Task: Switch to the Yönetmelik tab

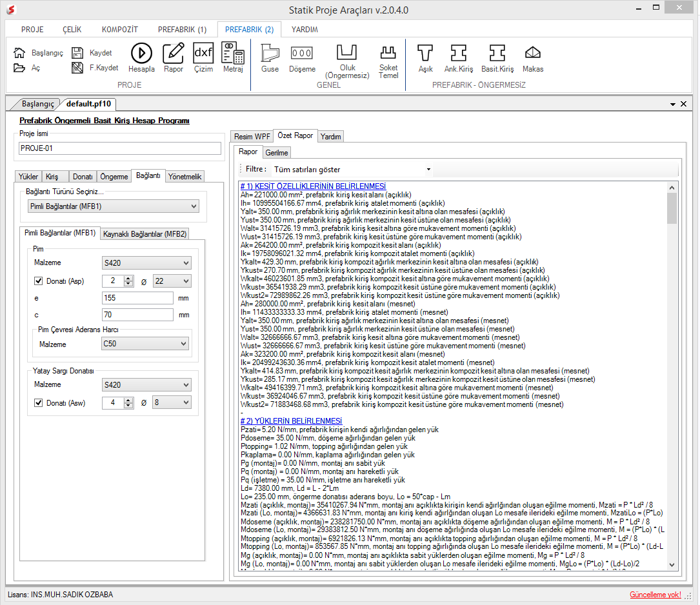Action: pos(185,177)
